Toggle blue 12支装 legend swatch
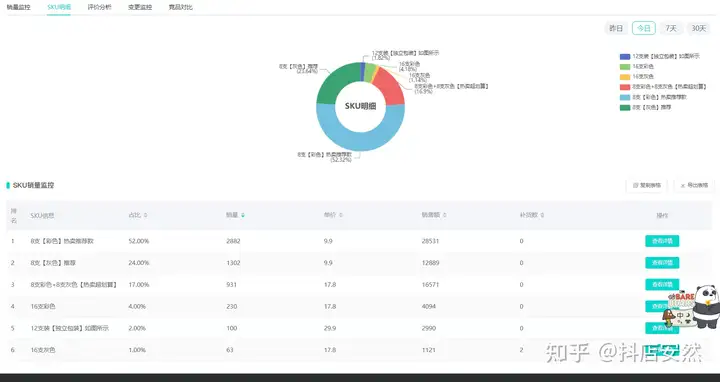 pos(624,56)
